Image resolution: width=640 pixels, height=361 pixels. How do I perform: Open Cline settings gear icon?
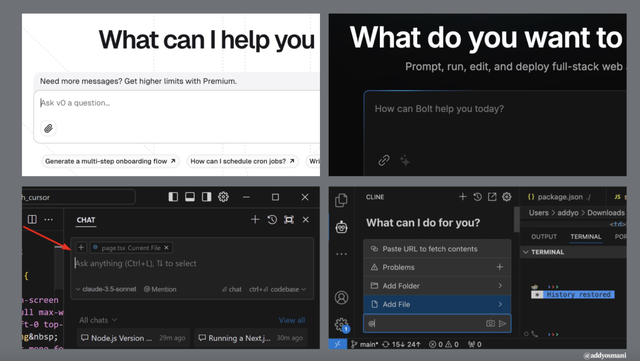pos(507,197)
